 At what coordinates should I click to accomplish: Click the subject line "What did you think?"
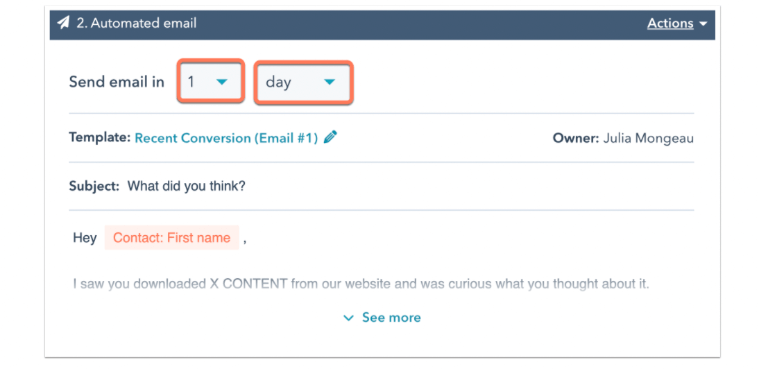(186, 186)
